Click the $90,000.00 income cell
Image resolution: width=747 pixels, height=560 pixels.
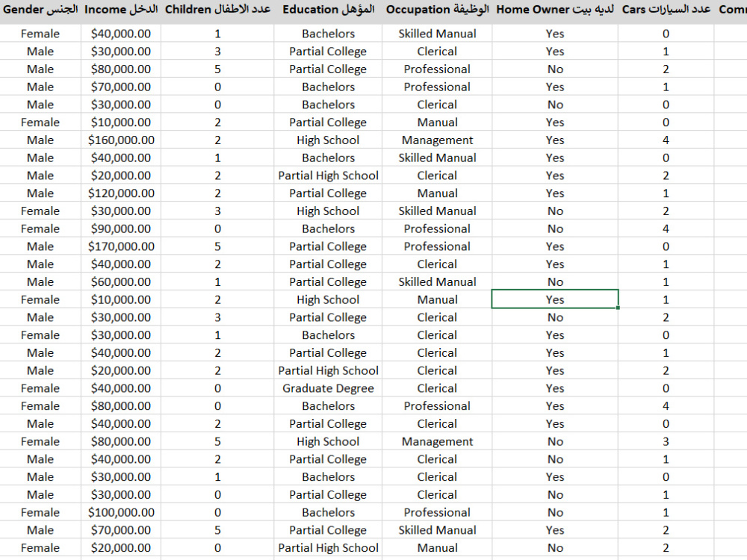point(121,228)
